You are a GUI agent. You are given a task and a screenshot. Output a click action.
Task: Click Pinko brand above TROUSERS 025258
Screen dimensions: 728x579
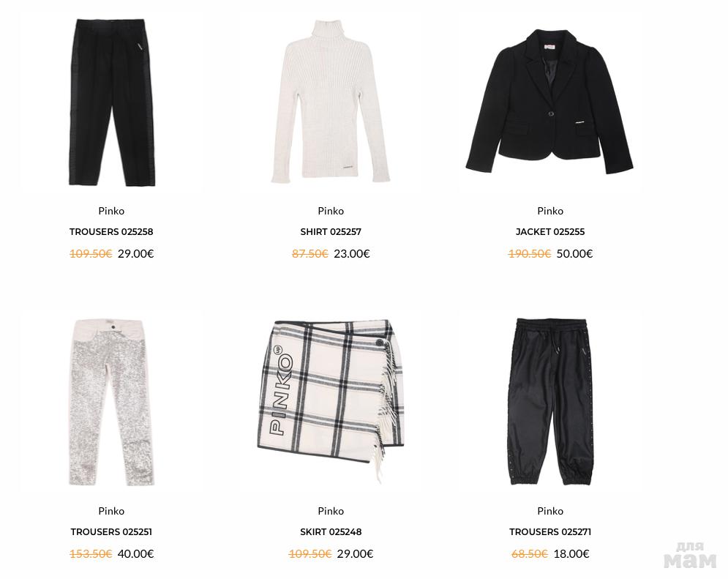pyautogui.click(x=111, y=211)
